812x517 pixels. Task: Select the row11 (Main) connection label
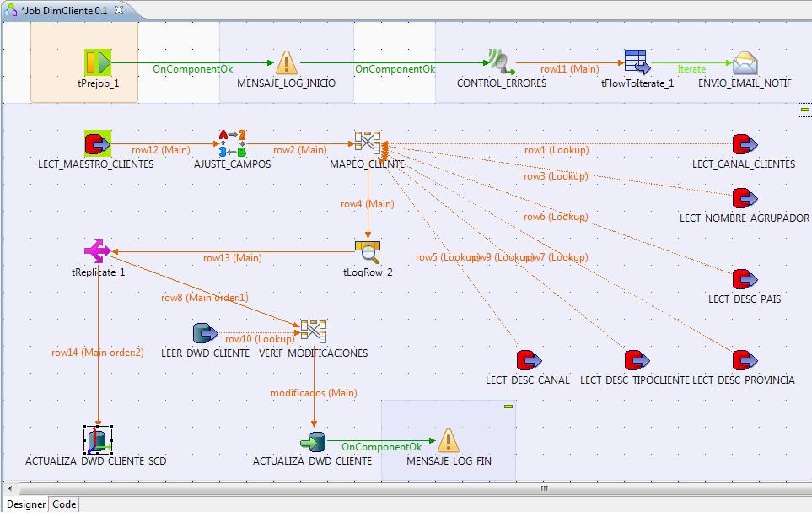pyautogui.click(x=570, y=69)
